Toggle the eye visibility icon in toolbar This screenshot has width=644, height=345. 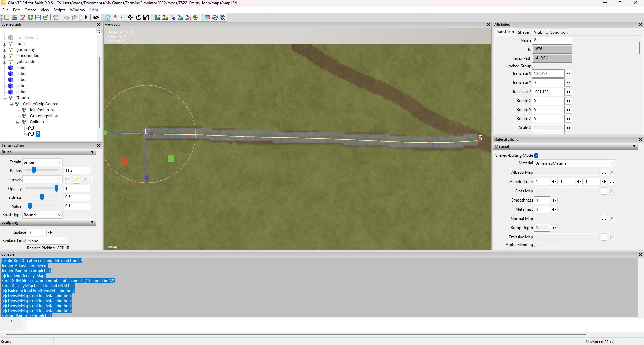coord(96,17)
